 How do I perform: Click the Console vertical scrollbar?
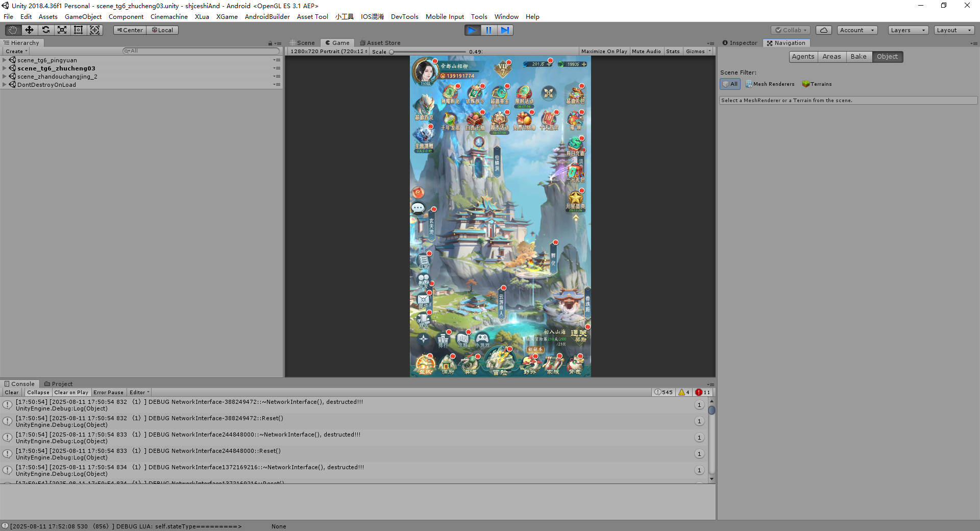pyautogui.click(x=712, y=440)
